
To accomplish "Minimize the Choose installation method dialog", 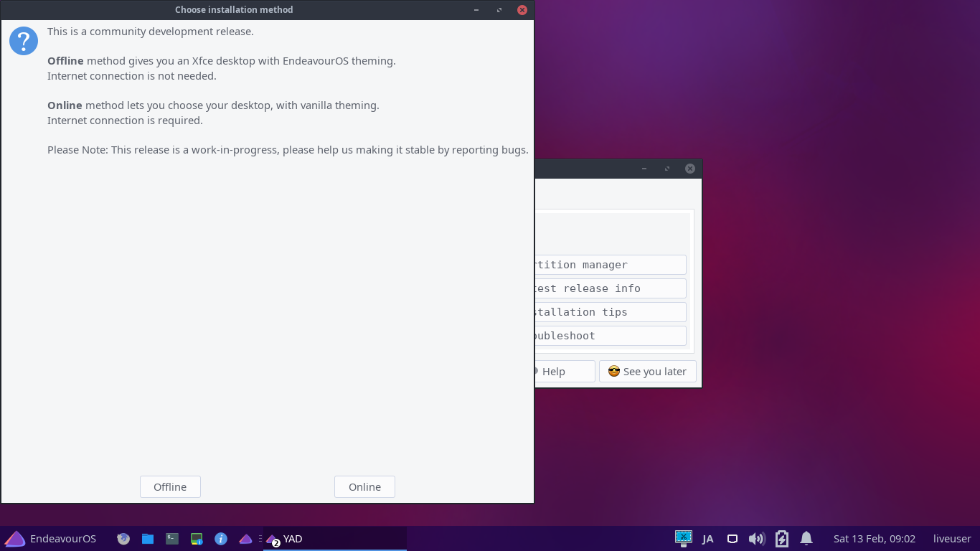I will pyautogui.click(x=476, y=10).
